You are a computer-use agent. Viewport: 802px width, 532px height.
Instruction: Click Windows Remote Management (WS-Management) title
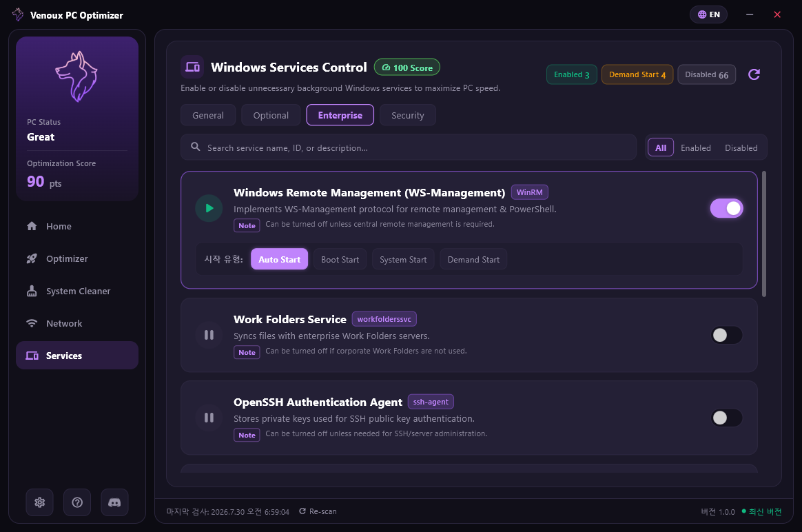[369, 192]
